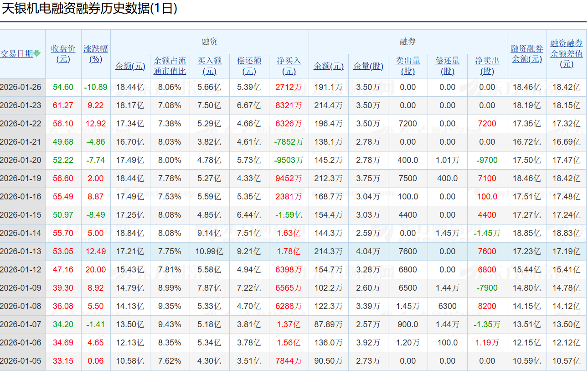Sort by 余额(元) under the 融资 group
The image size is (588, 371).
130,66
